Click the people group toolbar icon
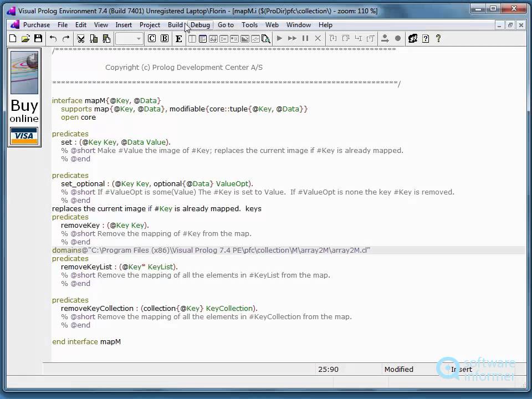Image resolution: width=532 pixels, height=399 pixels. 412,38
